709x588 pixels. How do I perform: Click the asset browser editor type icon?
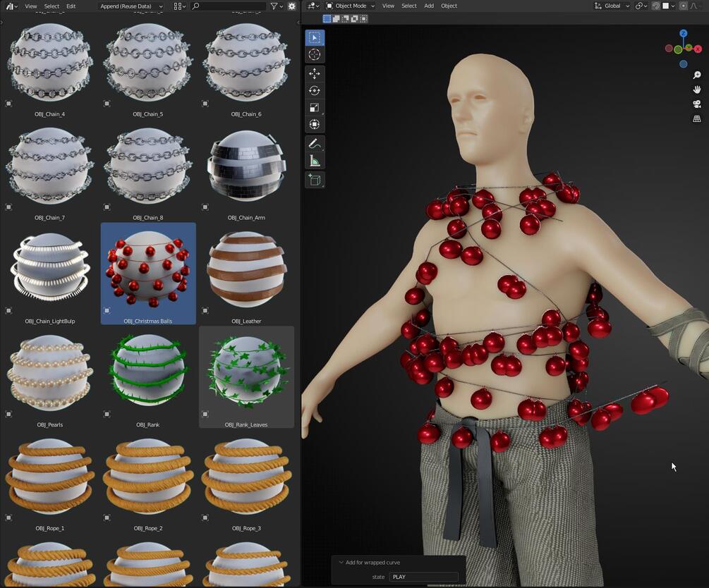[12, 6]
